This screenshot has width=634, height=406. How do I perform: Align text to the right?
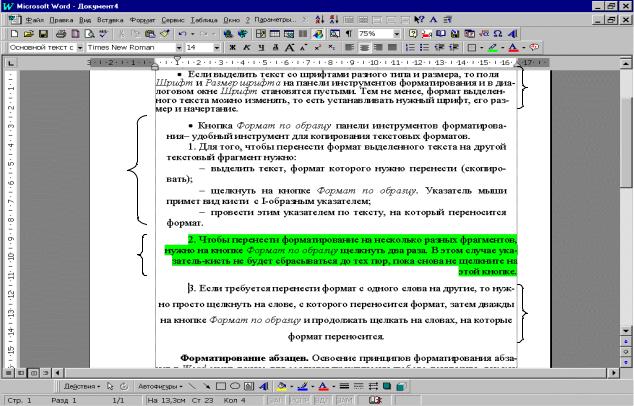[378, 48]
